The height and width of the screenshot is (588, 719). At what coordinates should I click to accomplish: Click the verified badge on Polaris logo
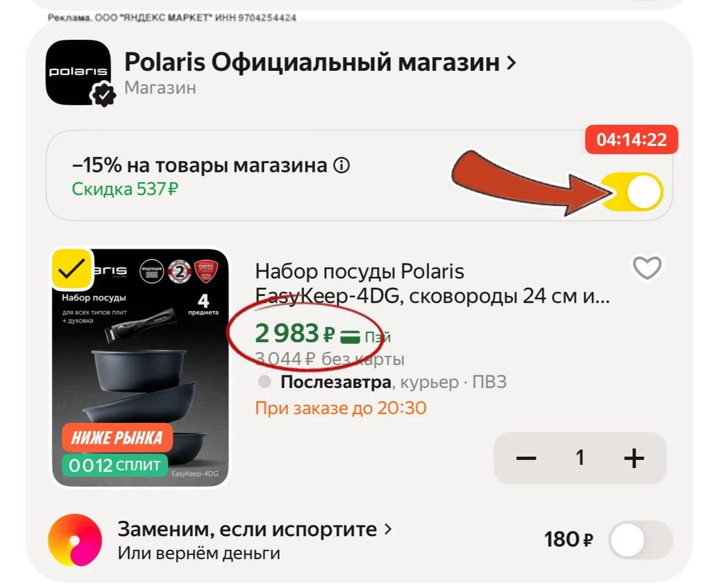(103, 94)
